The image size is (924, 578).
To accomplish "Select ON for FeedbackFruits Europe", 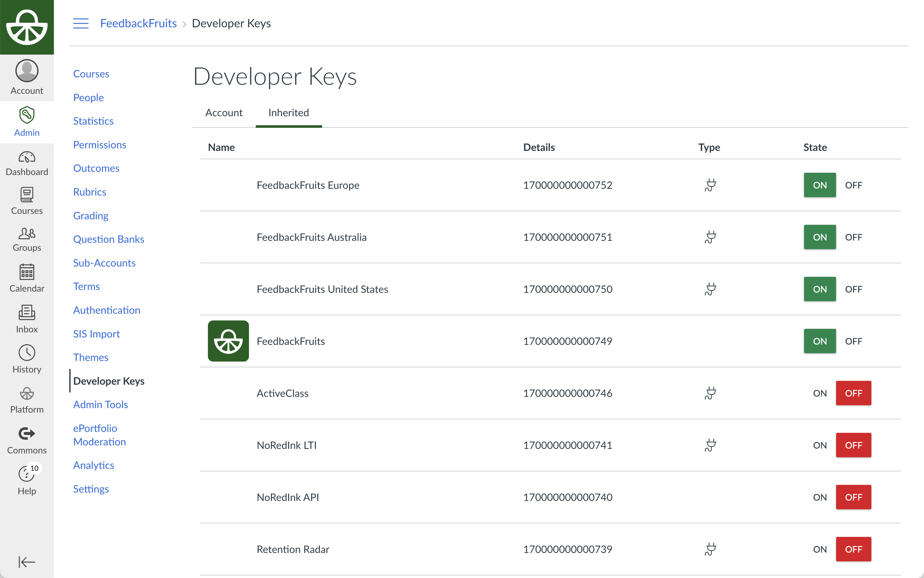I will (x=820, y=185).
